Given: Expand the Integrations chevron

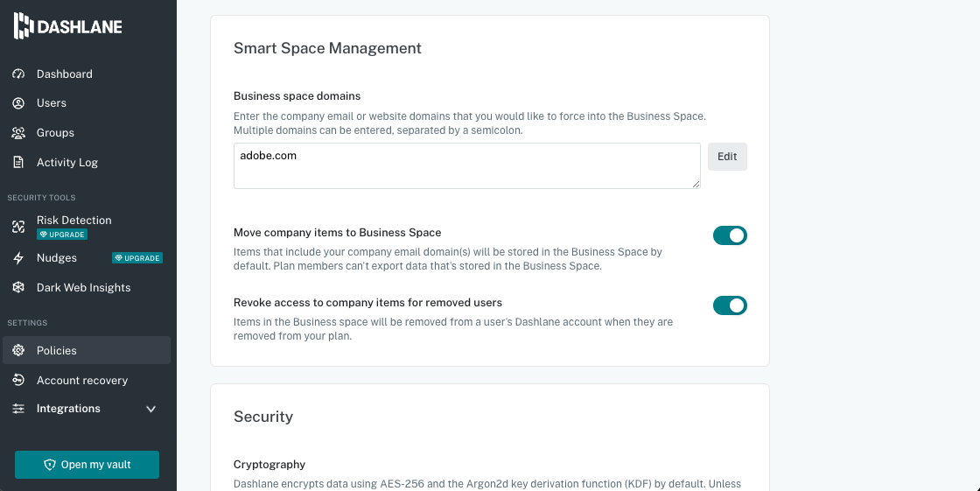Looking at the screenshot, I should [150, 409].
